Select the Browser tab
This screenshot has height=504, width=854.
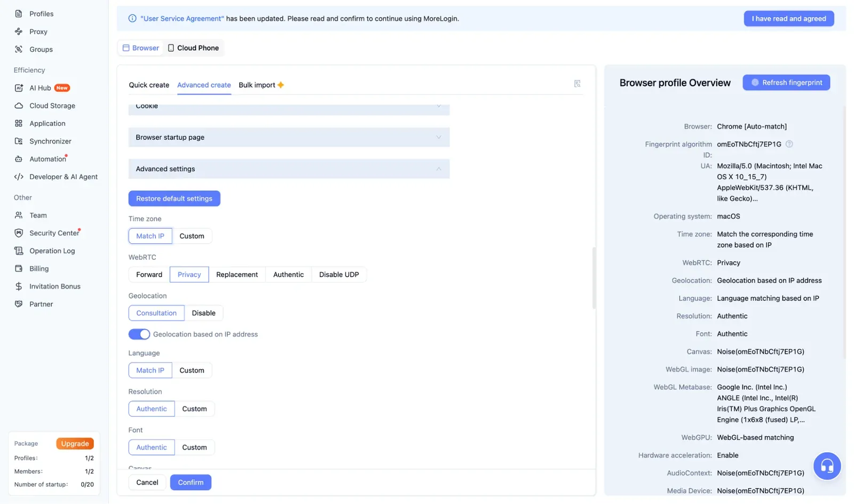(141, 48)
